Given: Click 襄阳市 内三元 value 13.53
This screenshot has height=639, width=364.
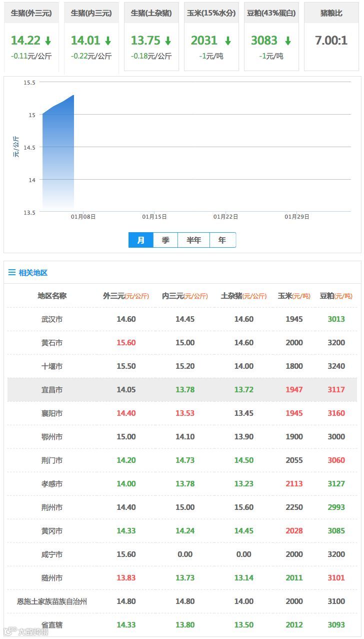Looking at the screenshot, I should 185,413.
